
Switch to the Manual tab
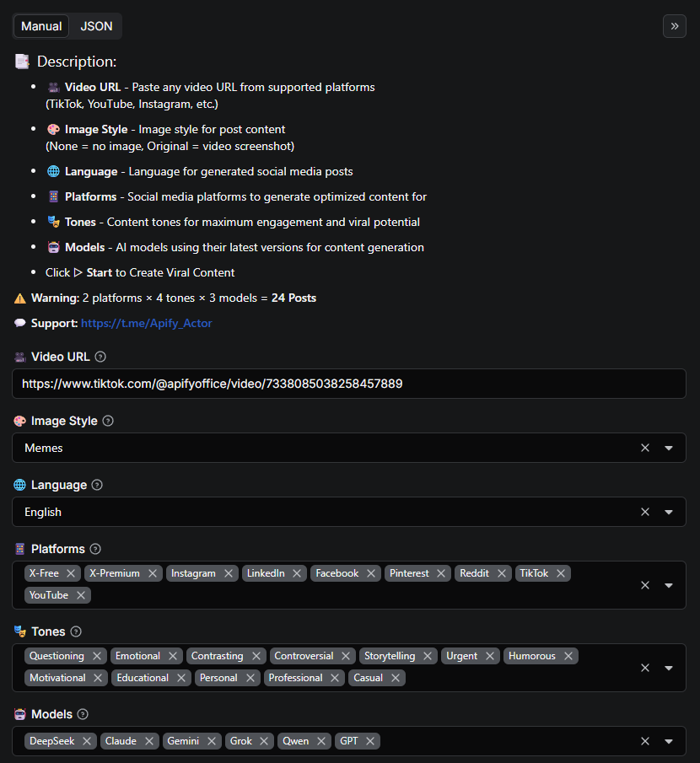tap(40, 26)
